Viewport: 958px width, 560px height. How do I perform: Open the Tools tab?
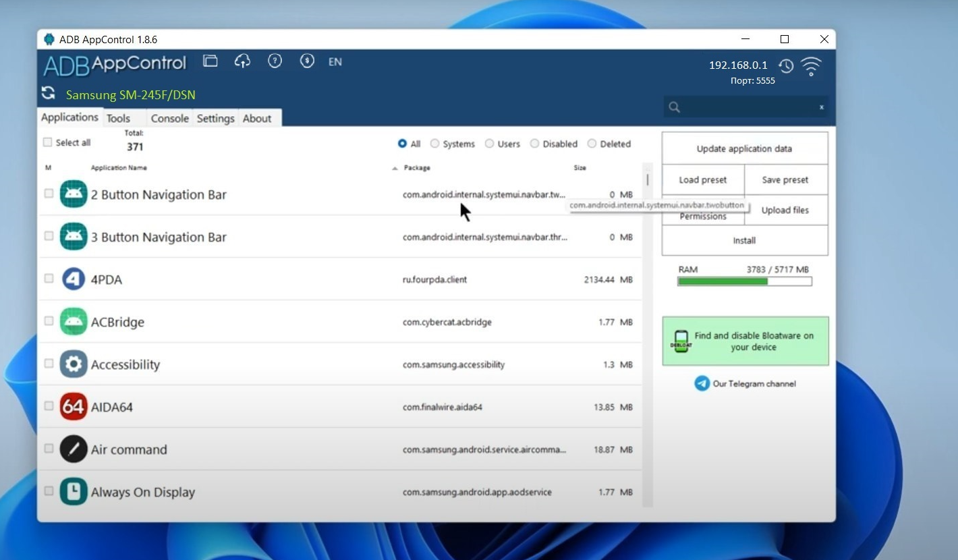coord(118,118)
